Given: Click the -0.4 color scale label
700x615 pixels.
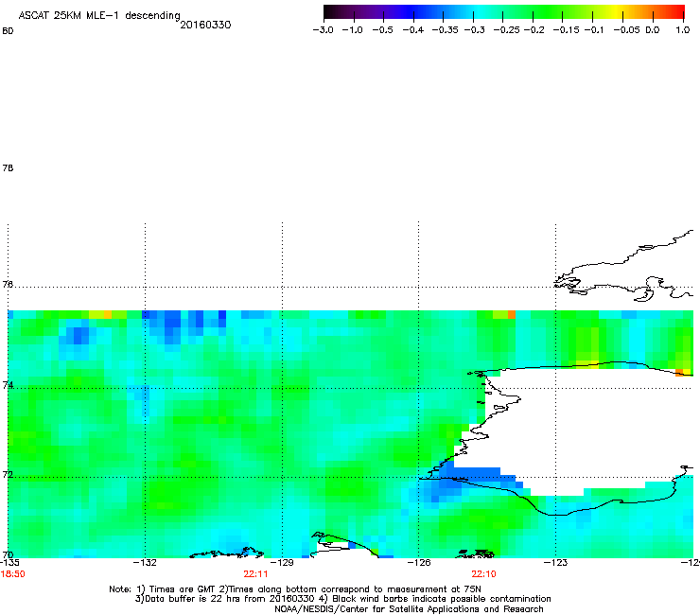Looking at the screenshot, I should pyautogui.click(x=413, y=30).
